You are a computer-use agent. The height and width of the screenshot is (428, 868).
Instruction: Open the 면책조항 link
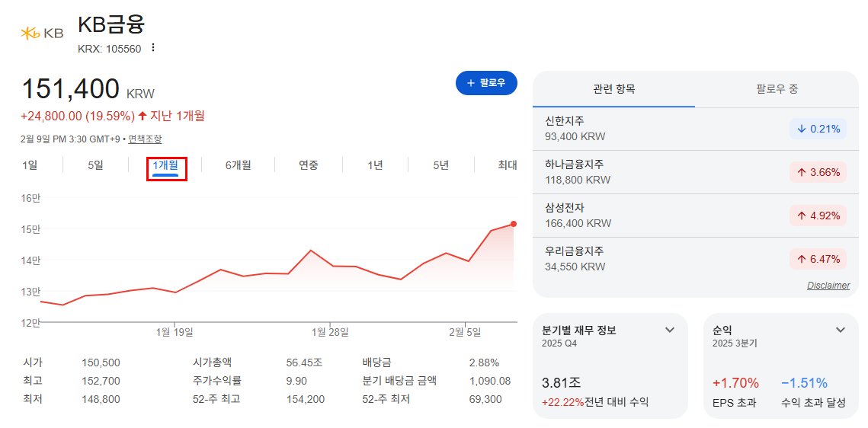tap(145, 139)
